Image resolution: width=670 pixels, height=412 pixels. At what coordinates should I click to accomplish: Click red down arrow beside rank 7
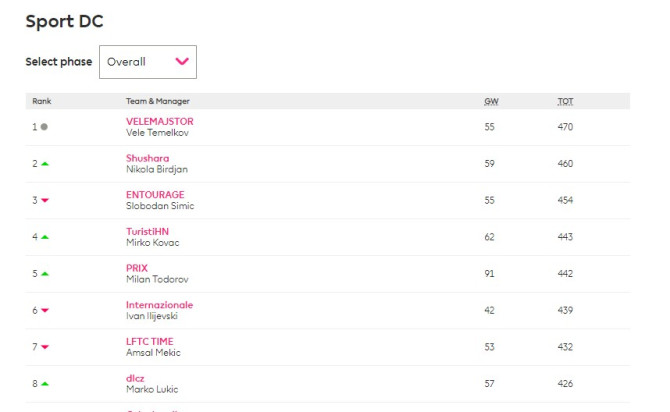pos(44,347)
